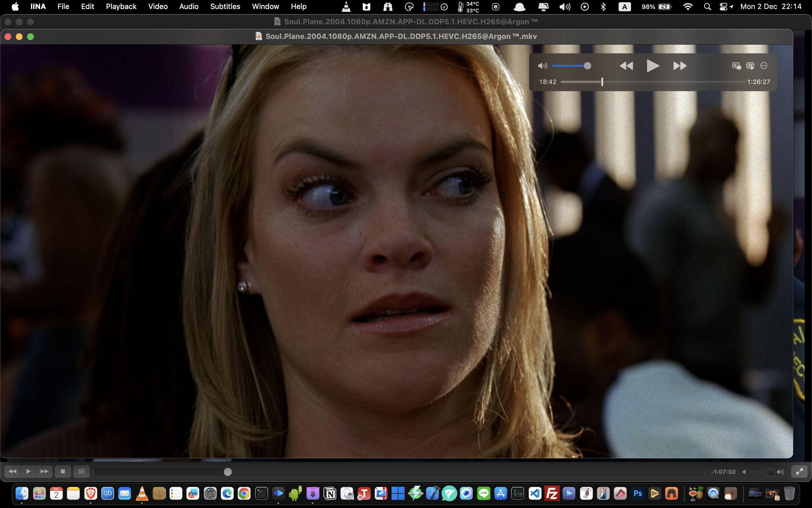The image size is (812, 508).
Task: Open the temperature monitor in the menu bar
Action: click(x=468, y=7)
